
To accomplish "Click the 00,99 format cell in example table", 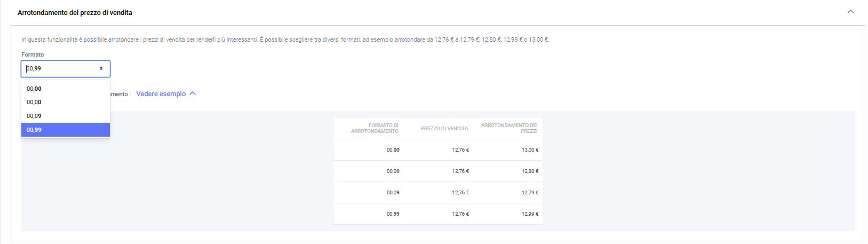I will 393,214.
